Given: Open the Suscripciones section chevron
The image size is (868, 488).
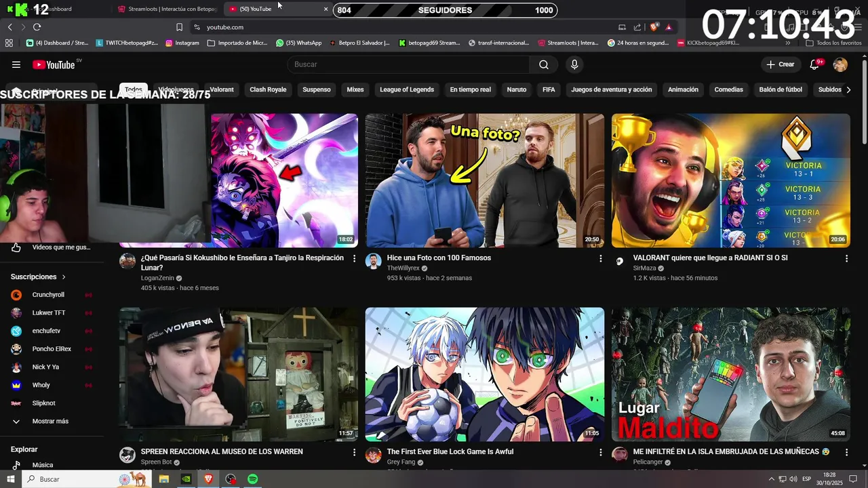Looking at the screenshot, I should (64, 277).
